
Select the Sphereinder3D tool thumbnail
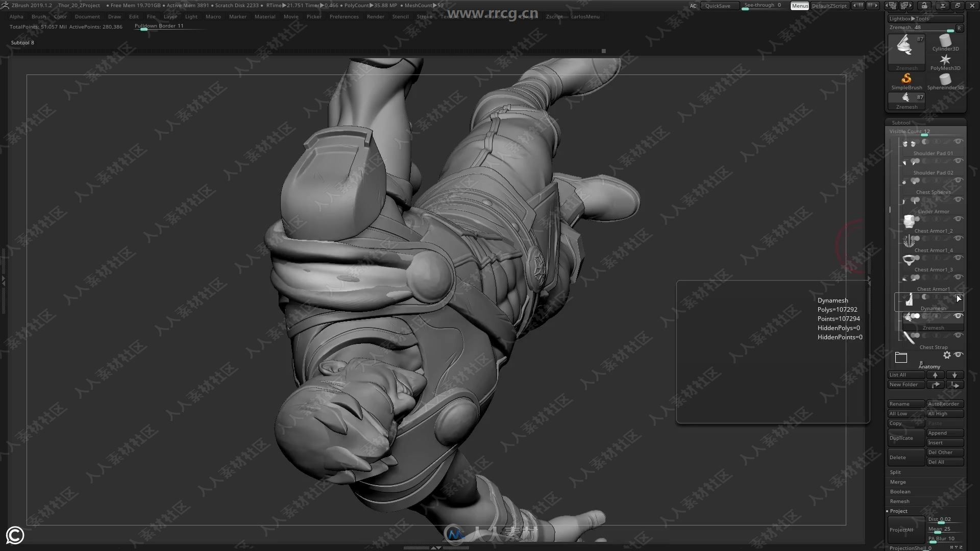click(x=945, y=82)
